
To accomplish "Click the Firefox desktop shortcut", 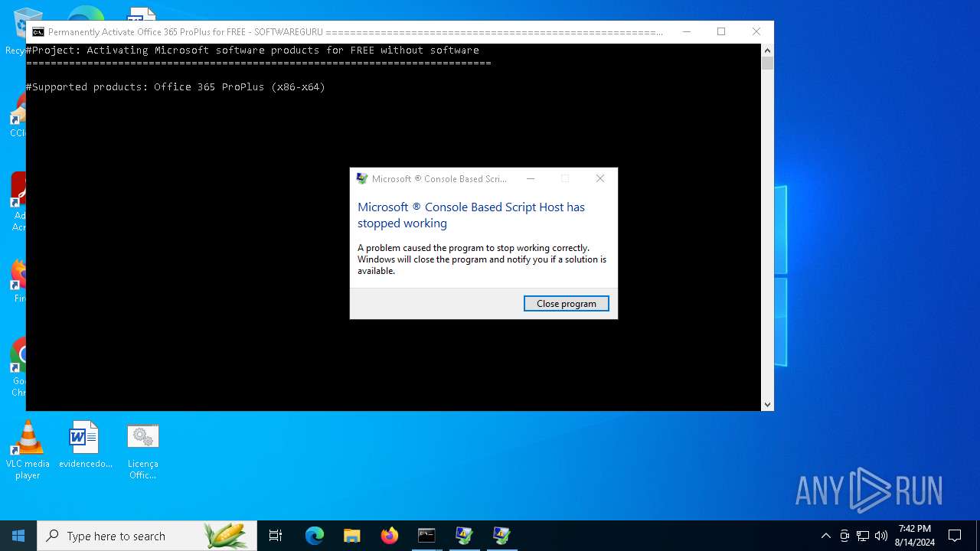I will pyautogui.click(x=16, y=280).
